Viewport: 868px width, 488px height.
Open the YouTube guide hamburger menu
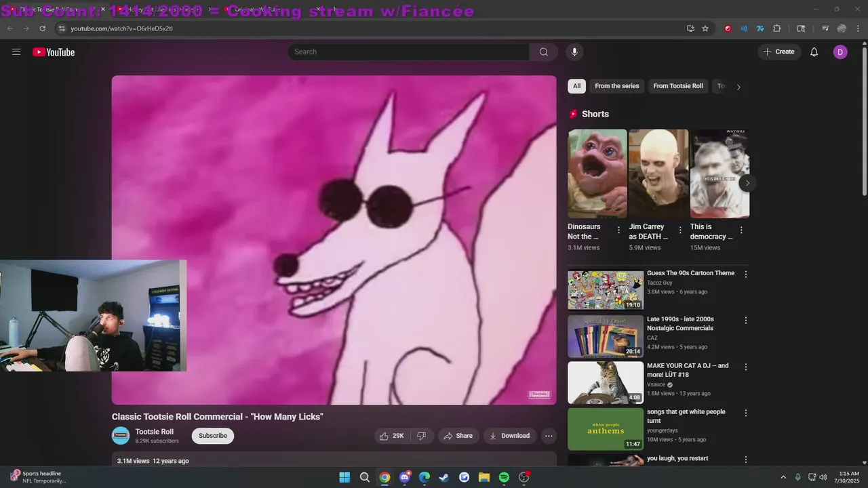(x=16, y=52)
